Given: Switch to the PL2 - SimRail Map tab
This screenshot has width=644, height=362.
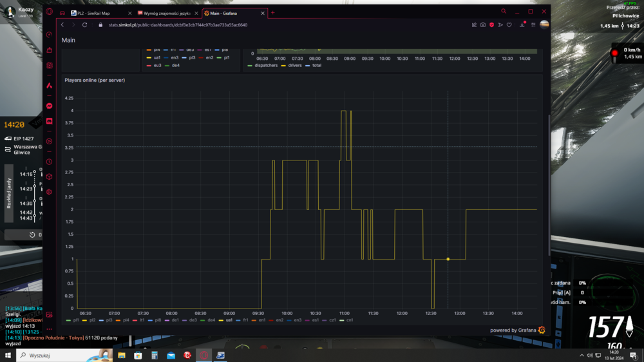Looking at the screenshot, I should click(97, 12).
